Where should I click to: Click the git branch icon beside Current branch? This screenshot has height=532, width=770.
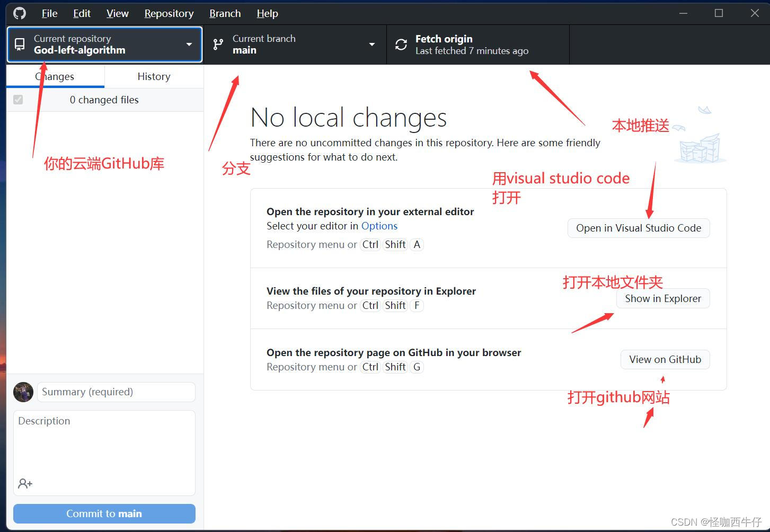(218, 45)
